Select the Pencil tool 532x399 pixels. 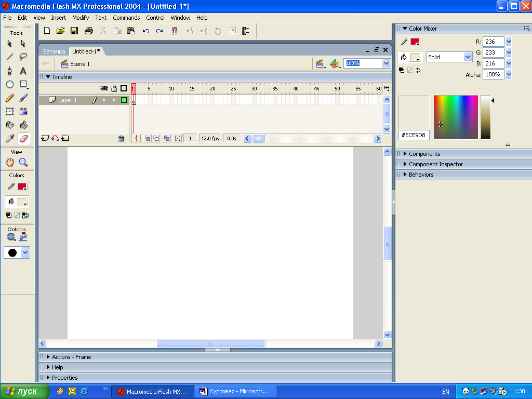click(x=9, y=98)
